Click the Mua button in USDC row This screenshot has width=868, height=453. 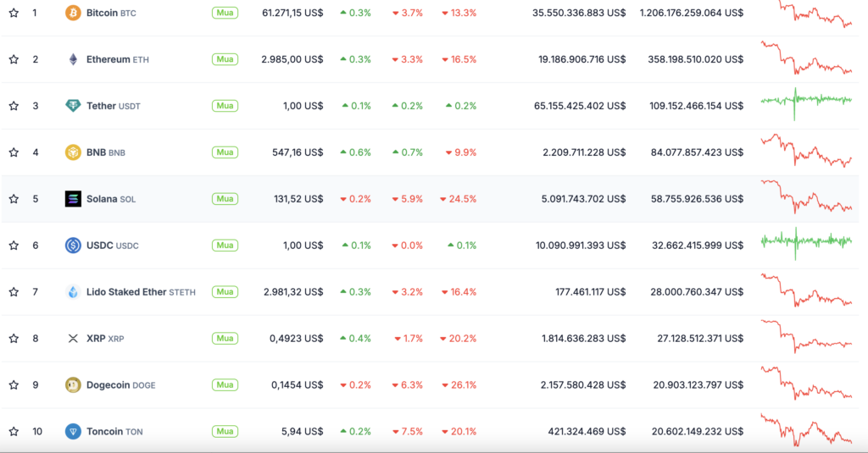(x=225, y=245)
